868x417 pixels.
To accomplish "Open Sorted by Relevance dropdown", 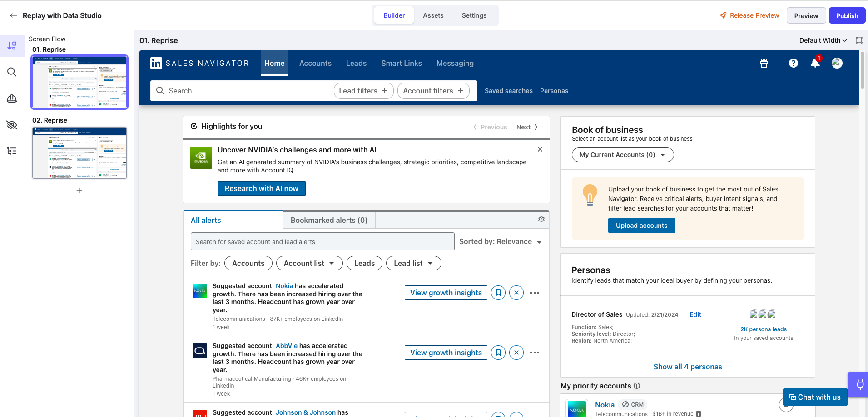I will coord(501,241).
